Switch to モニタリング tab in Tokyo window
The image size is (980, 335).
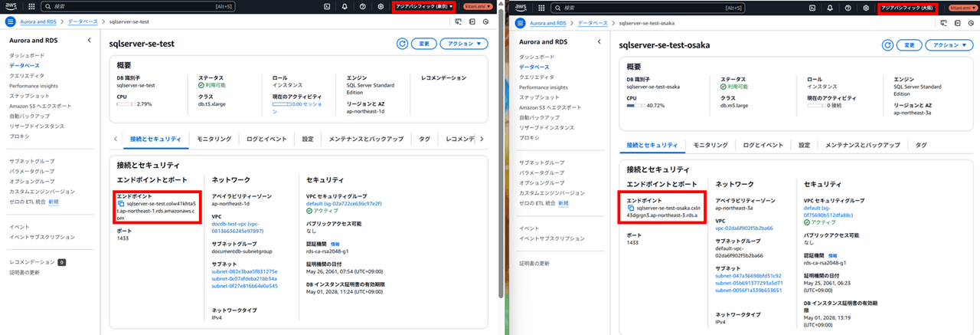214,139
